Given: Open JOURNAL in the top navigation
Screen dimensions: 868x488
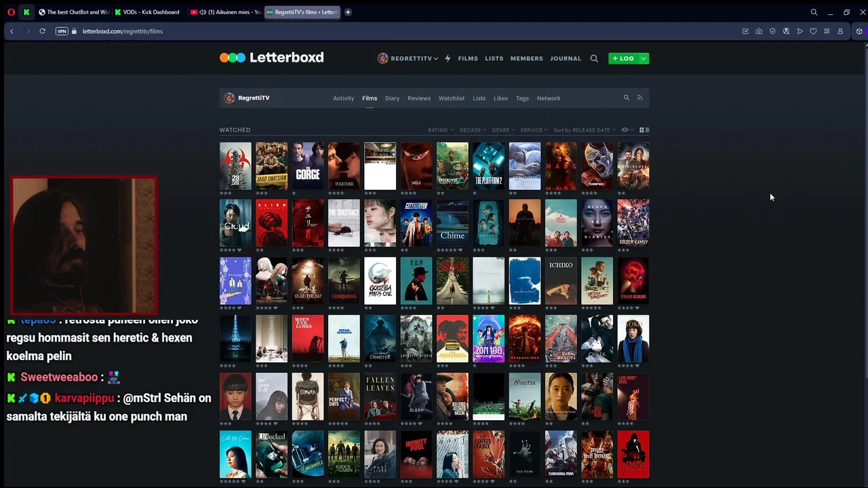Looking at the screenshot, I should pyautogui.click(x=566, y=58).
